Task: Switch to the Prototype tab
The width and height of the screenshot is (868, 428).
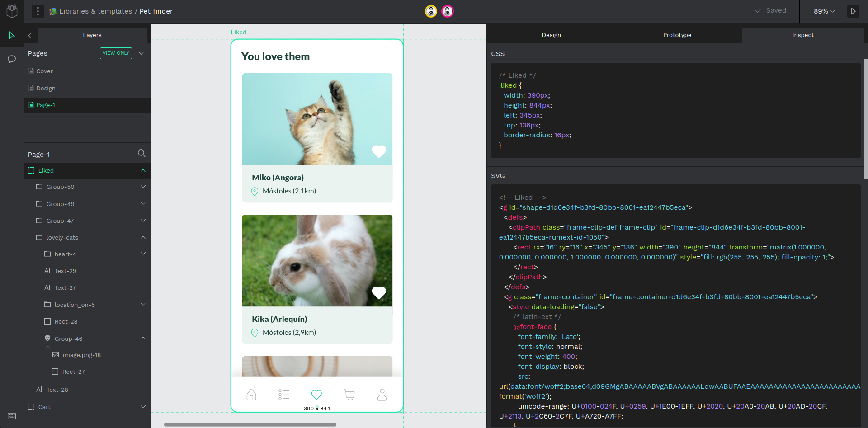Action: 677,35
